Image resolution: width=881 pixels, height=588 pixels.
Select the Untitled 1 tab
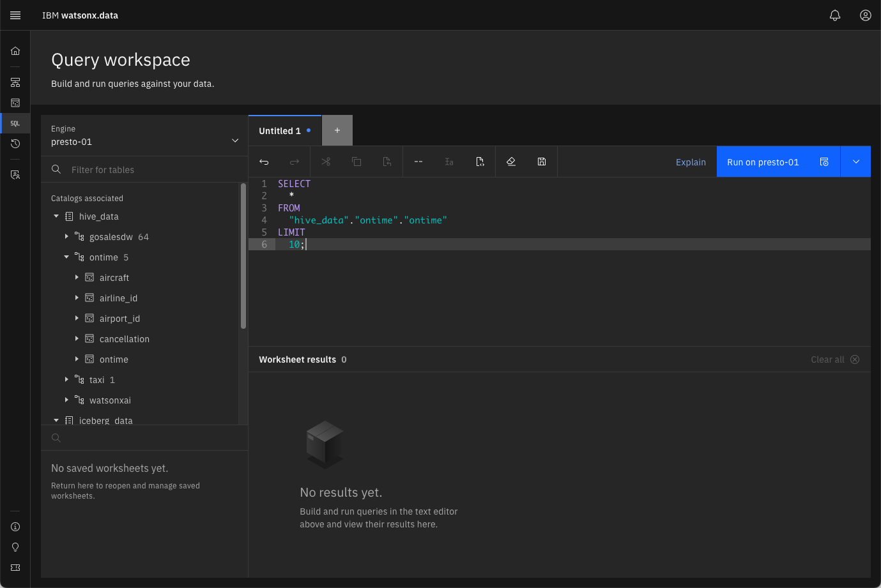pos(284,131)
